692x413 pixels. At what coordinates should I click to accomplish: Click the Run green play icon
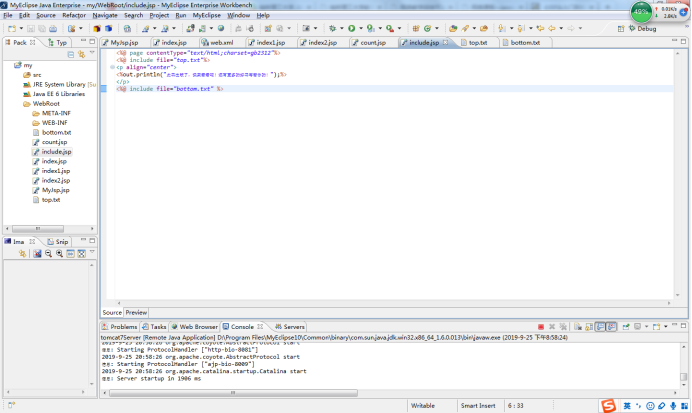(352, 29)
